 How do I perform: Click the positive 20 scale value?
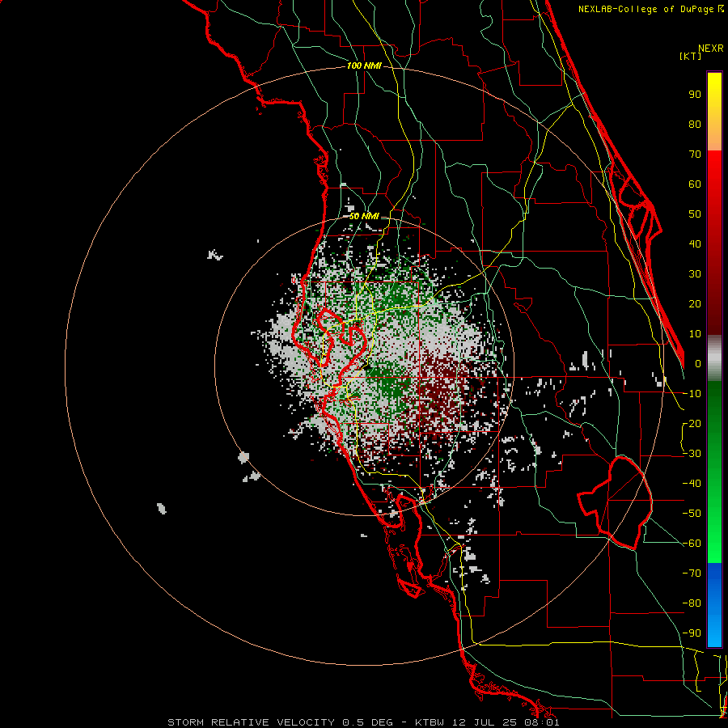click(x=695, y=304)
